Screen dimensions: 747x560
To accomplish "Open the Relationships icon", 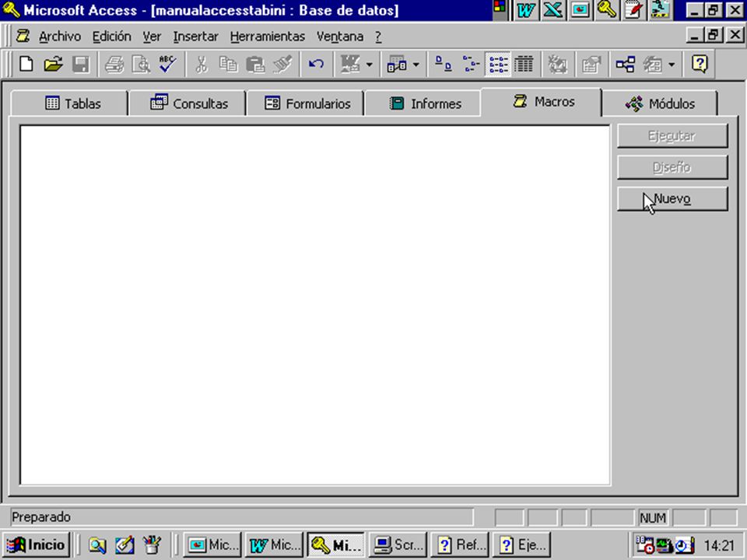I will click(x=625, y=64).
